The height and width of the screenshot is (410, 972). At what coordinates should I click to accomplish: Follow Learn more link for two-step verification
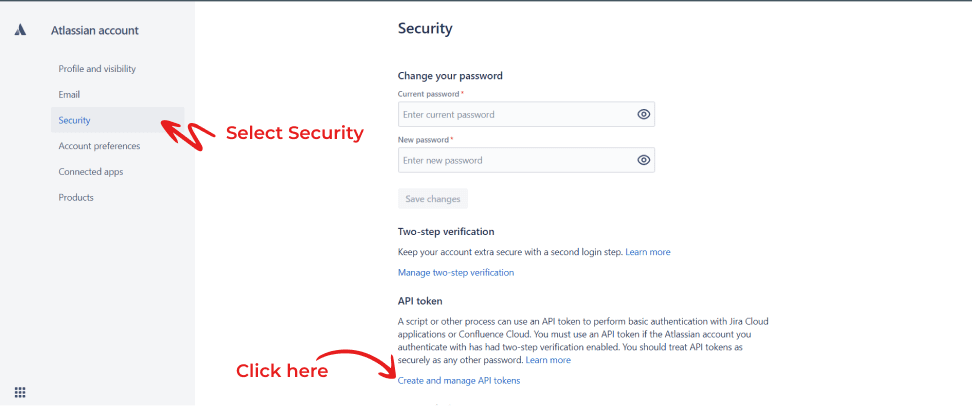[648, 252]
